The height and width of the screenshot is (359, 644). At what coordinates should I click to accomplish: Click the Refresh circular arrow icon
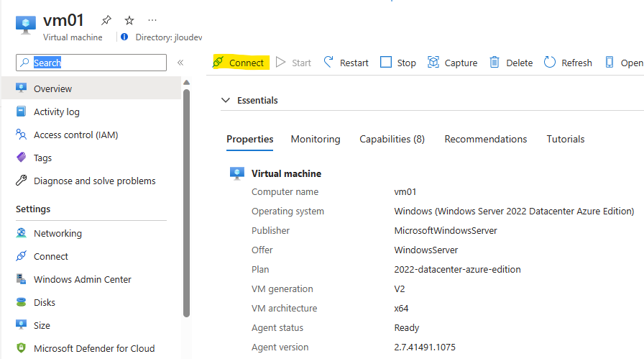550,62
